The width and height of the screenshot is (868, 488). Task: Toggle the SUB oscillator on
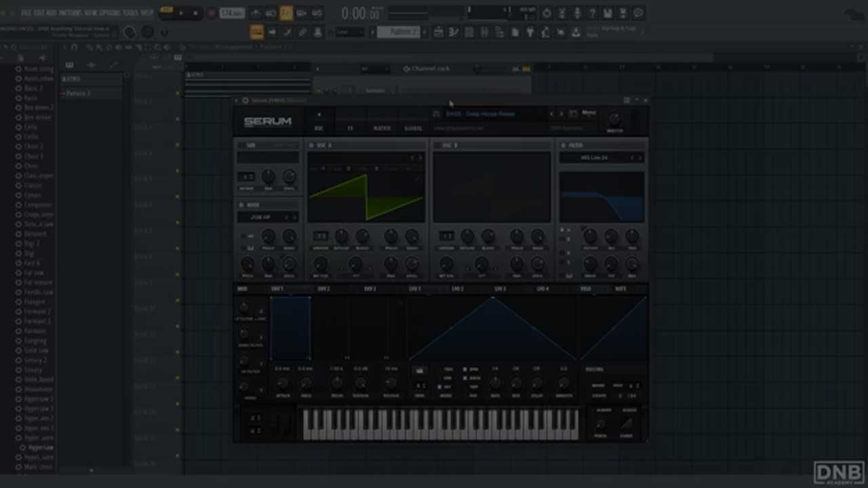point(241,145)
